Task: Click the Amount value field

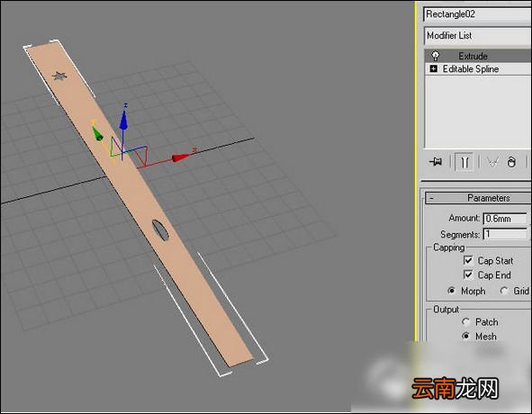Action: 505,219
